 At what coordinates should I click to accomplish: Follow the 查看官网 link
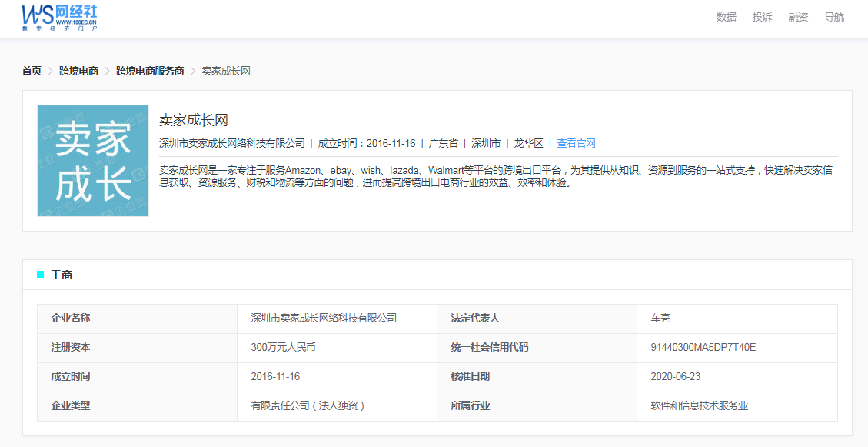point(576,143)
